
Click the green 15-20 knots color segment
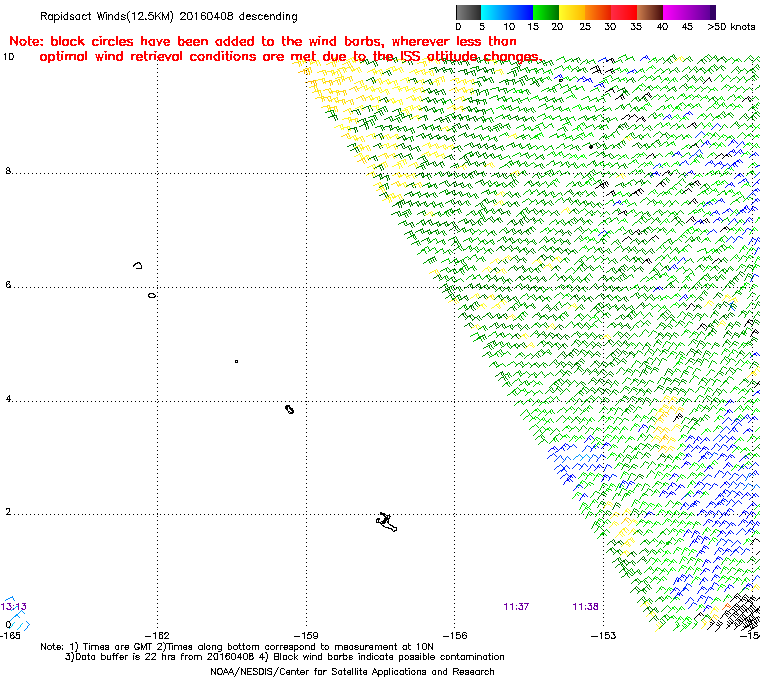click(546, 12)
